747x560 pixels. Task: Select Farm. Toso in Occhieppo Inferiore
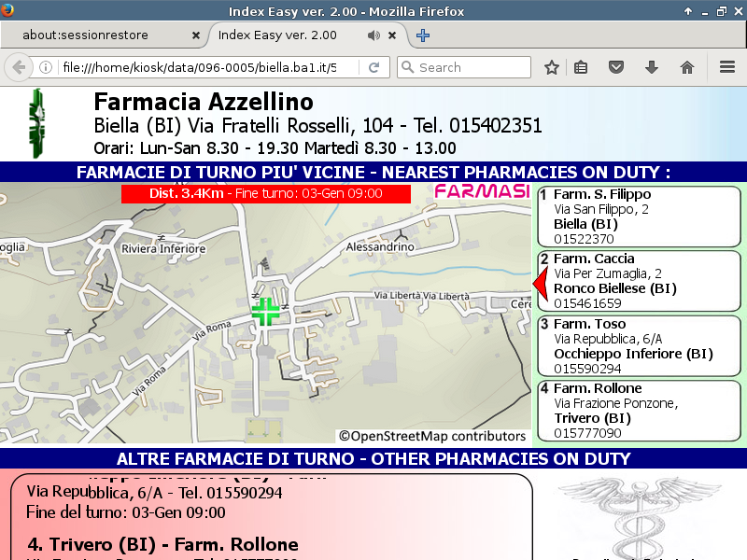point(638,346)
